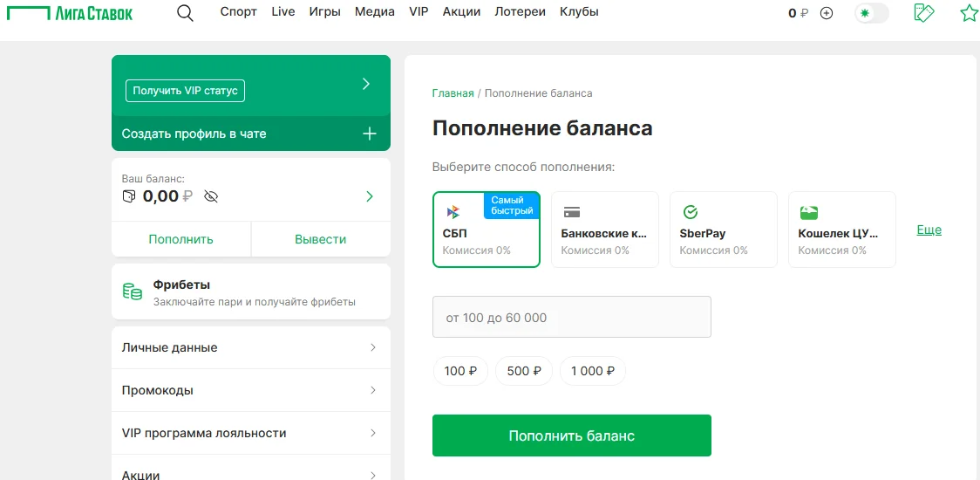Expand Личные данные section

251,347
